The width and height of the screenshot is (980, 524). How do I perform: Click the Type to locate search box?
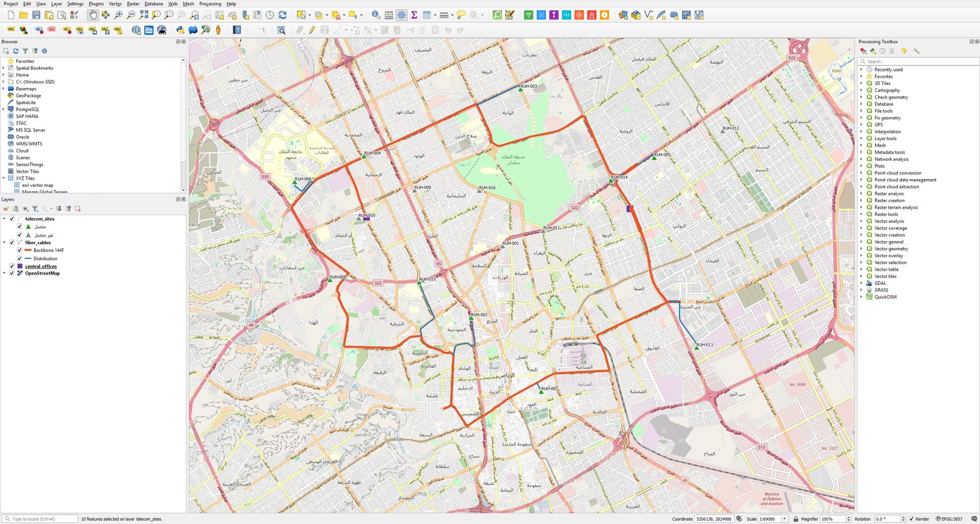(x=40, y=519)
